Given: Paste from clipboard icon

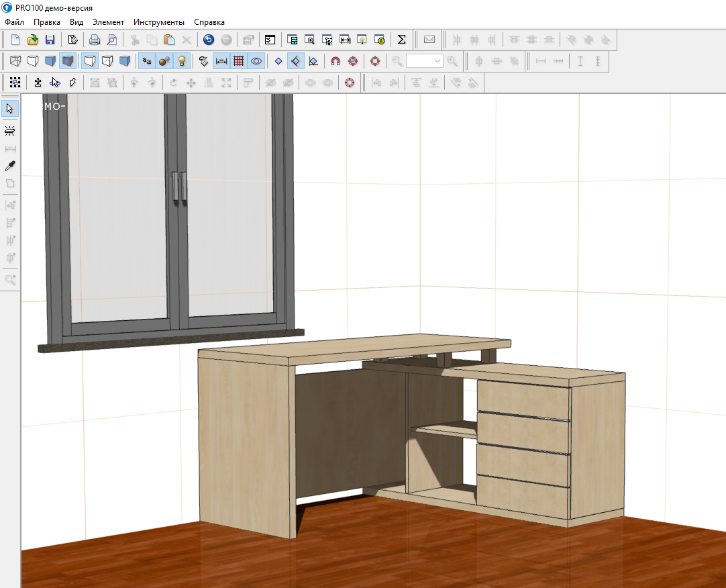Looking at the screenshot, I should (169, 40).
